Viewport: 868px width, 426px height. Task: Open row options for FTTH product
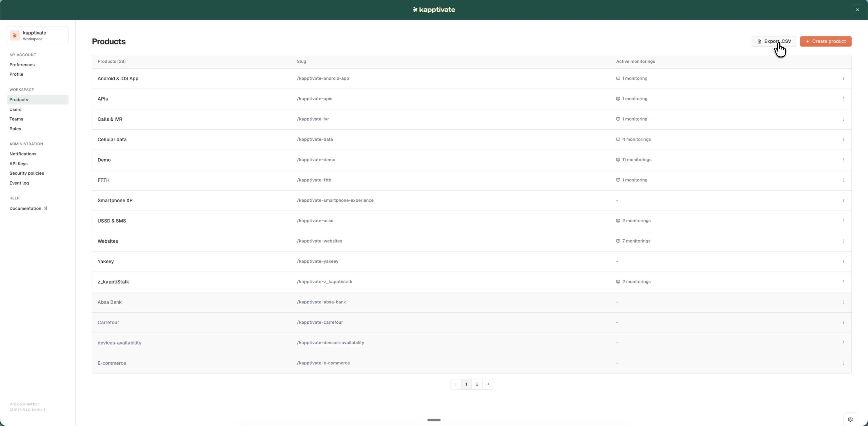click(843, 180)
